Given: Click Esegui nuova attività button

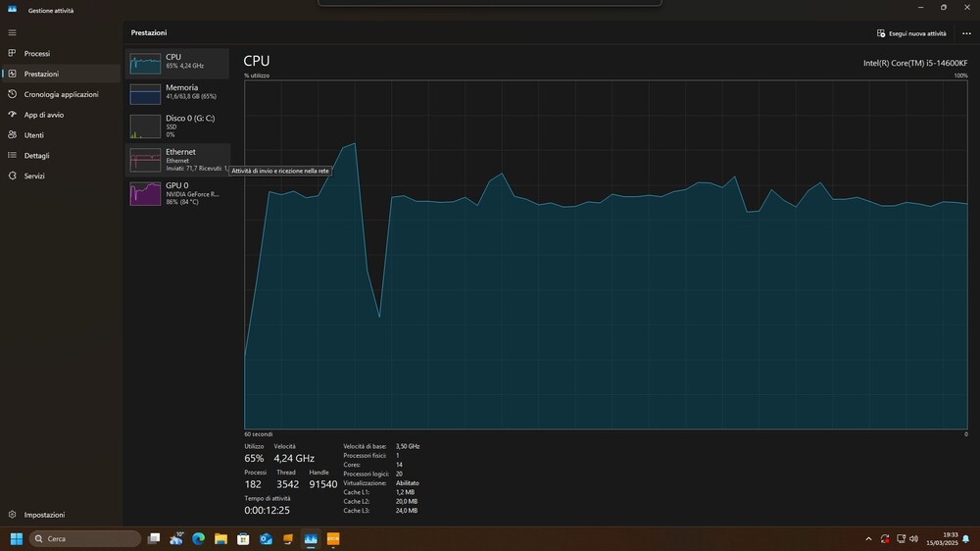Looking at the screenshot, I should [911, 33].
